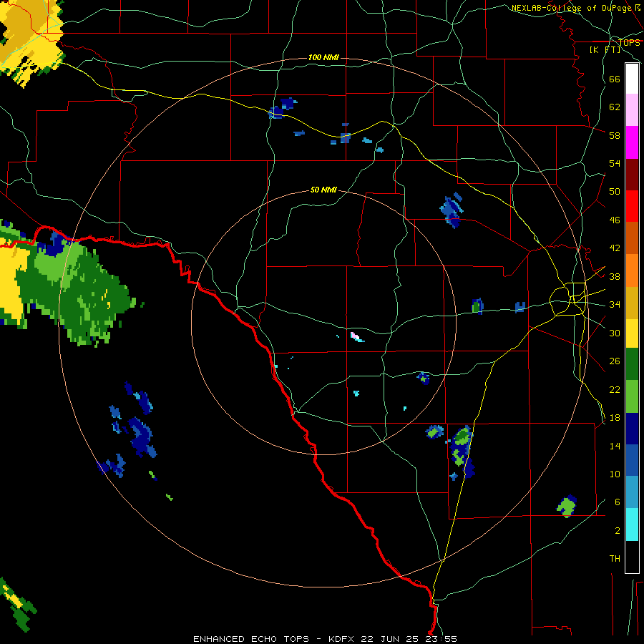This screenshot has width=644, height=644.
Task: Click the light pink legend swatch
Action: tap(632, 110)
